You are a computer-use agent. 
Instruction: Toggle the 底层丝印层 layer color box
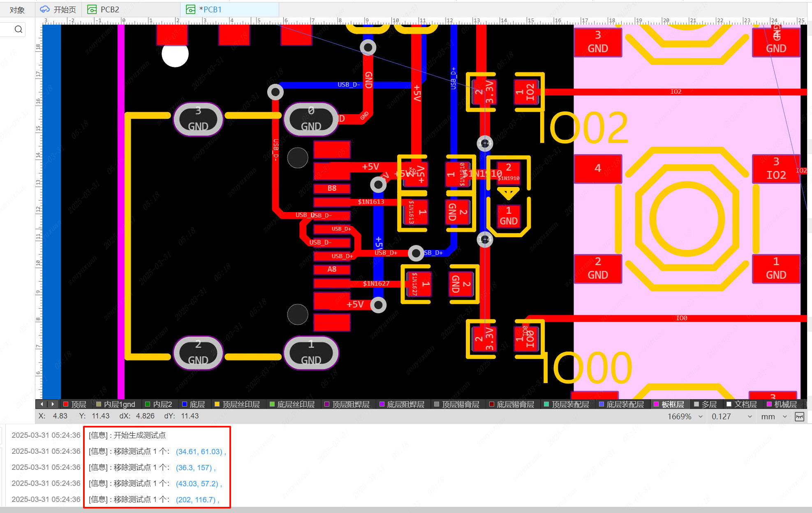pyautogui.click(x=272, y=404)
